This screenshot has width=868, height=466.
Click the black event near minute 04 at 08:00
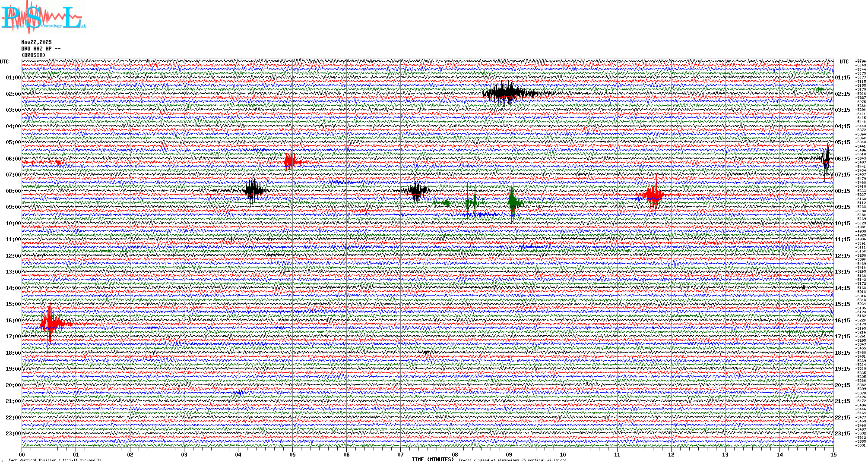point(254,190)
